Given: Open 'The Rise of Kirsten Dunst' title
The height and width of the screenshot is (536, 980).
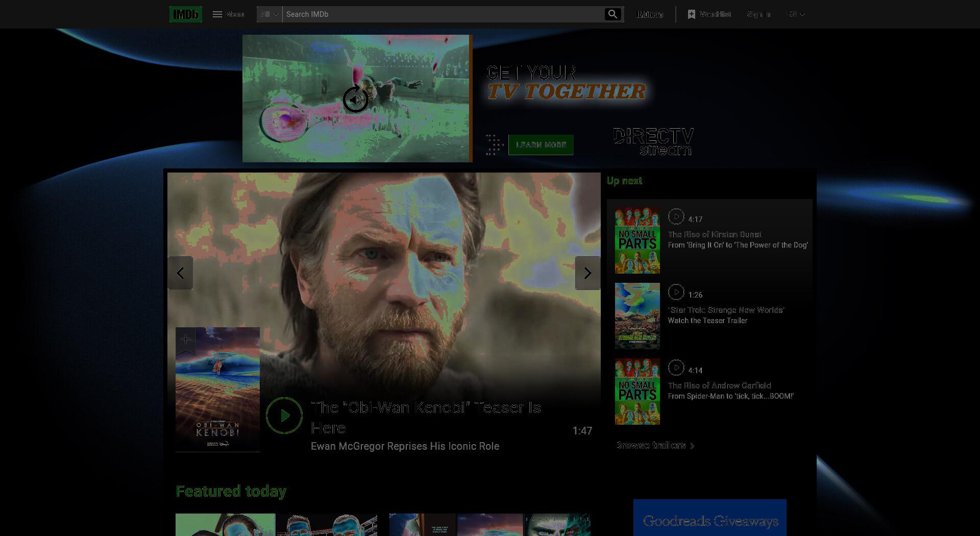Looking at the screenshot, I should pos(715,234).
